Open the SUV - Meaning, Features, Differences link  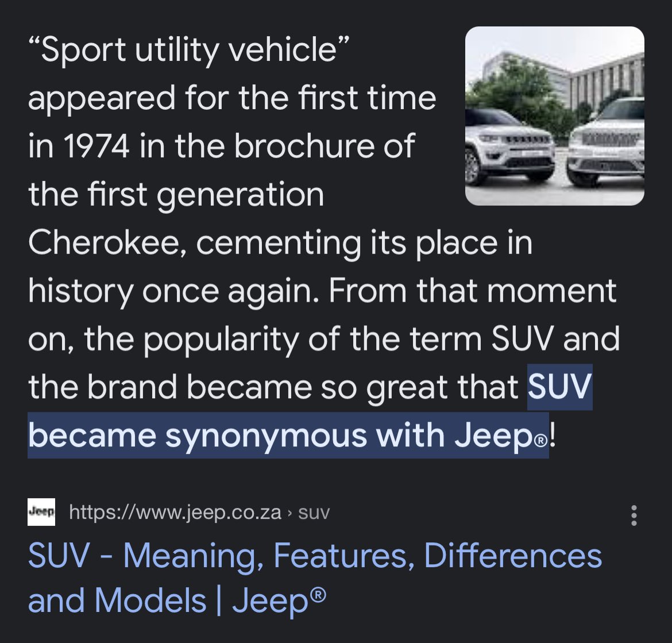coord(315,556)
